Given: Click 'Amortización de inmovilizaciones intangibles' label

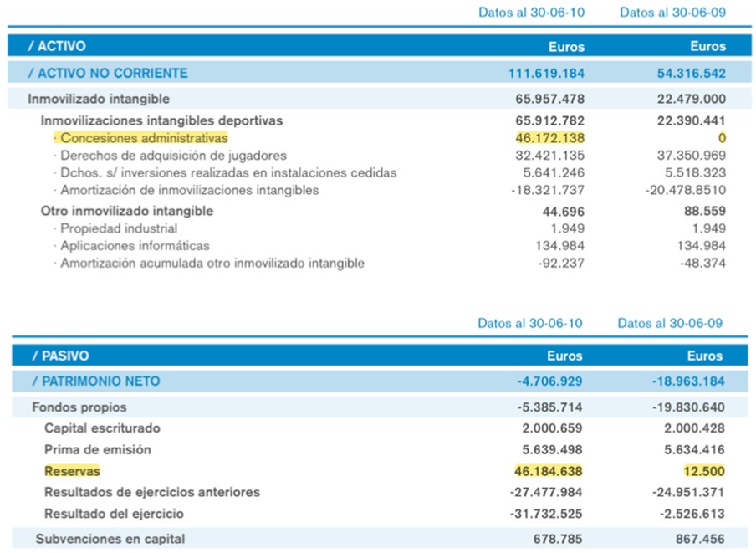Looking at the screenshot, I should (189, 190).
